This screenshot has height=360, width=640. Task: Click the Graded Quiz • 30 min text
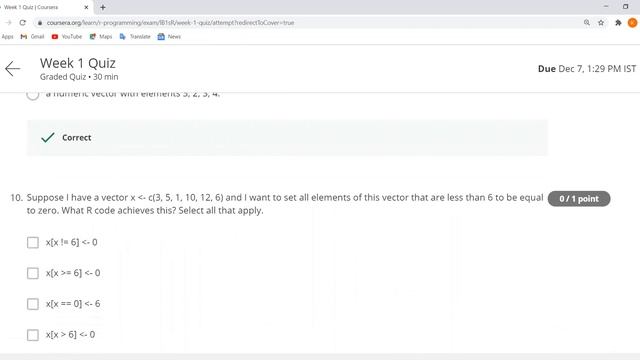[79, 77]
